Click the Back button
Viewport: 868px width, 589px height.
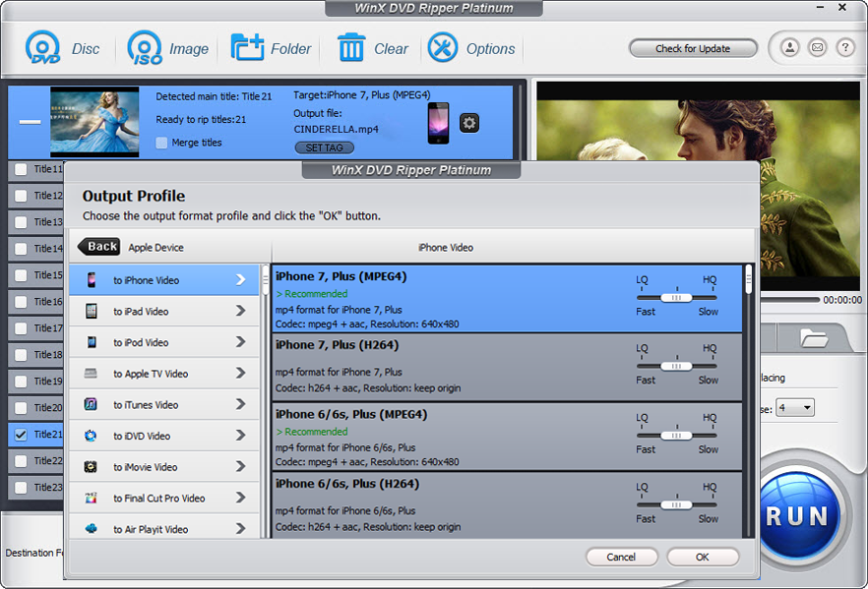(99, 247)
